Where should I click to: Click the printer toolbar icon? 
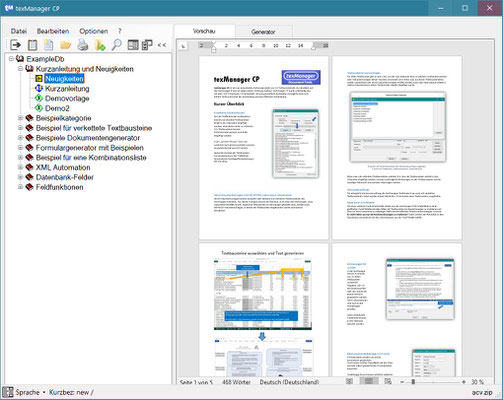point(82,45)
